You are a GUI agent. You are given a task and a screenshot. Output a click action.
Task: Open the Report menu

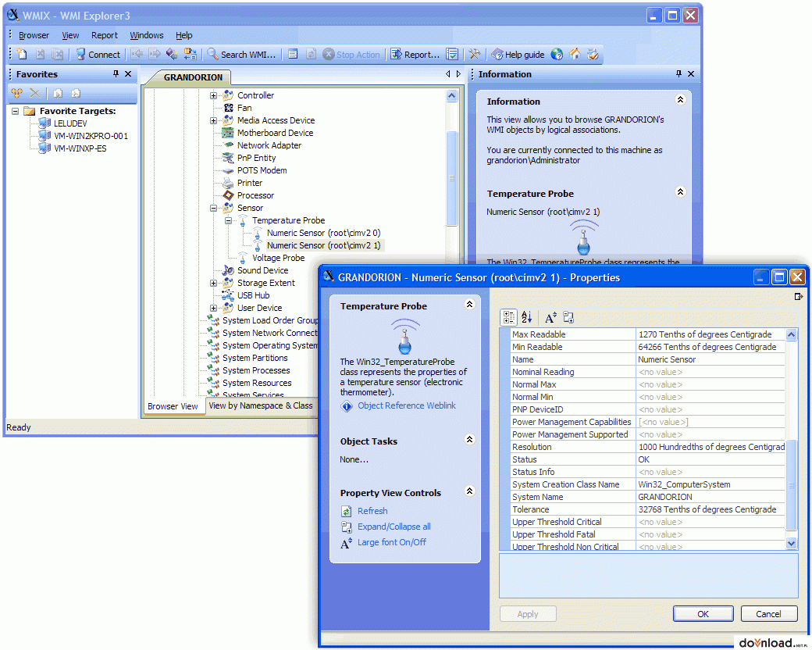click(105, 35)
